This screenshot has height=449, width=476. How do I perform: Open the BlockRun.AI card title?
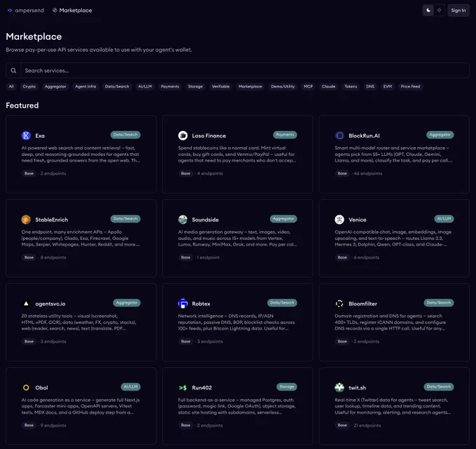pyautogui.click(x=364, y=136)
